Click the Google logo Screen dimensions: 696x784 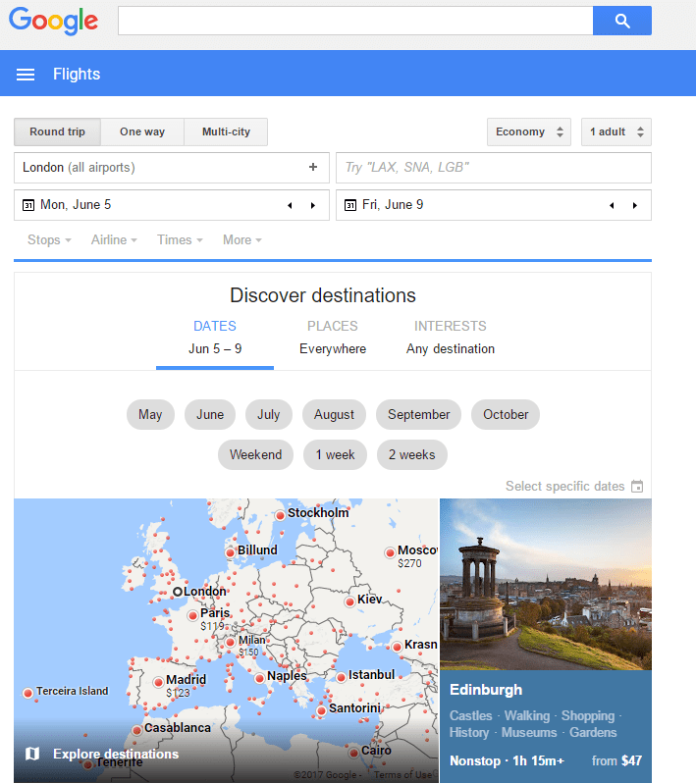pos(54,21)
